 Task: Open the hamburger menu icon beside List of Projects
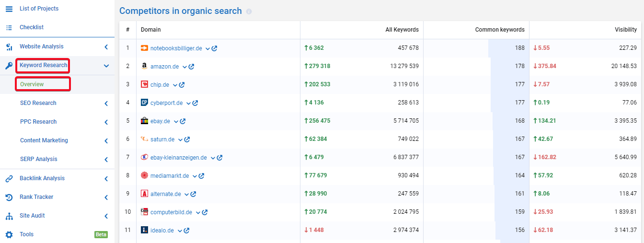9,9
